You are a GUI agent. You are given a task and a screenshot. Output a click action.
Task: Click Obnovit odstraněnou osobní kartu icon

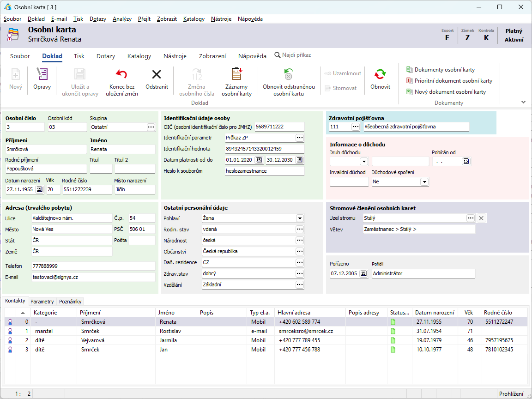click(288, 74)
